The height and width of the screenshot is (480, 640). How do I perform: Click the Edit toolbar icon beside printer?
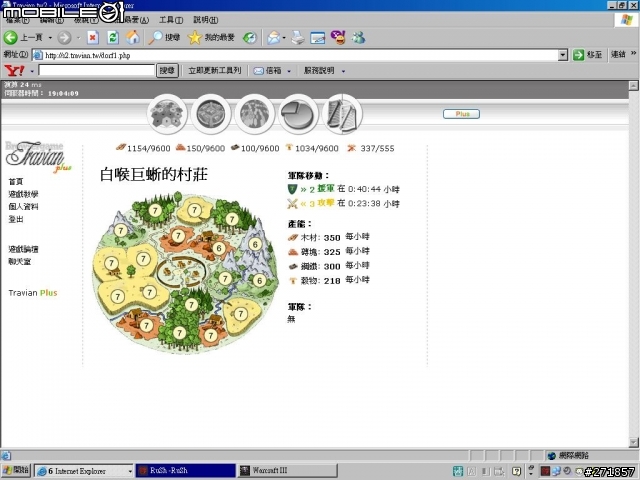(x=318, y=38)
